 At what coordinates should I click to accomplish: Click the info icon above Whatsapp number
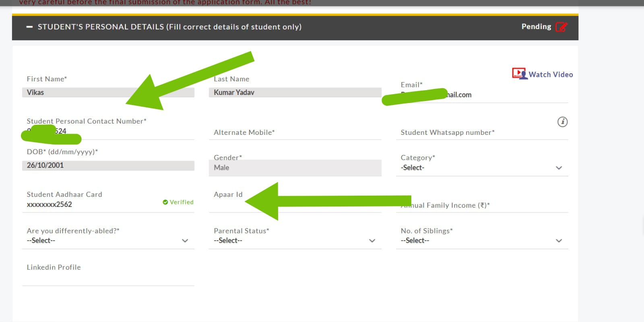point(562,122)
